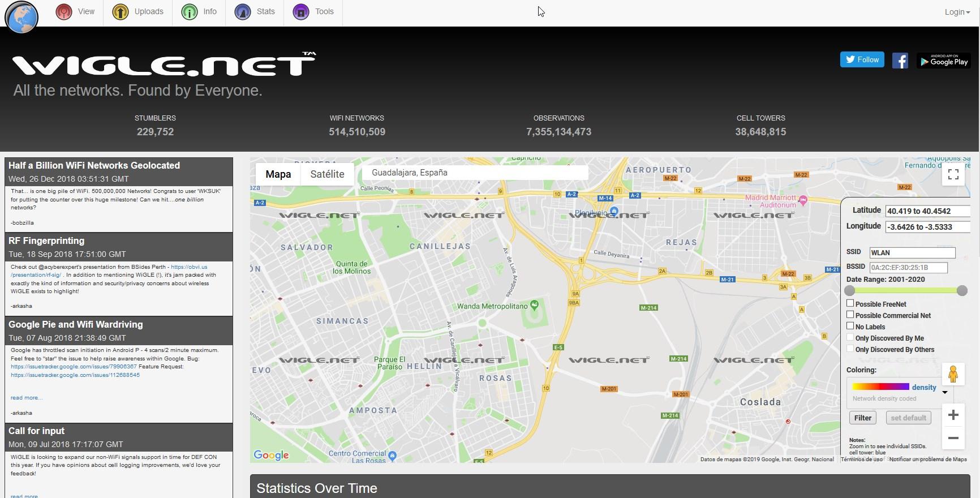Screen dimensions: 980x498
Task: Click the Twitter Follow button
Action: click(x=862, y=59)
